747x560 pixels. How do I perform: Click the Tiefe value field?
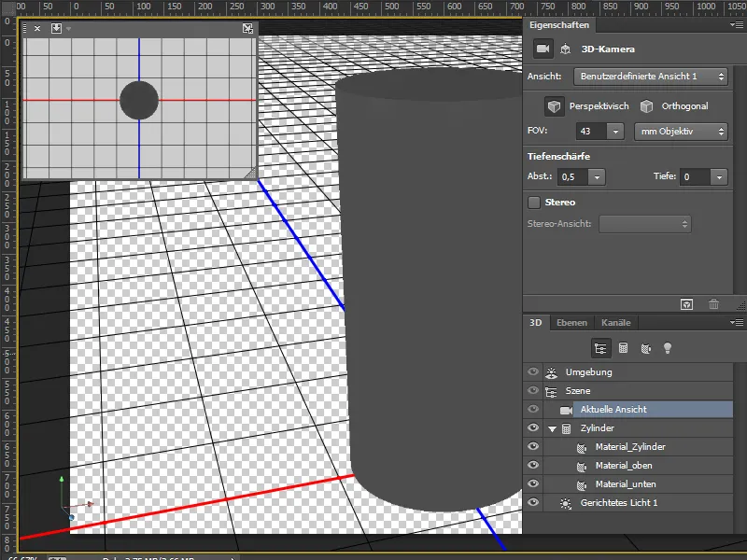click(x=696, y=177)
